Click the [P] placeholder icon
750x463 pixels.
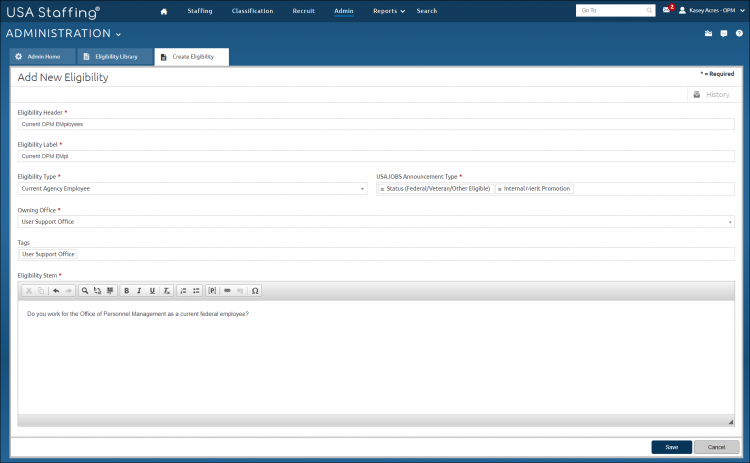(212, 291)
